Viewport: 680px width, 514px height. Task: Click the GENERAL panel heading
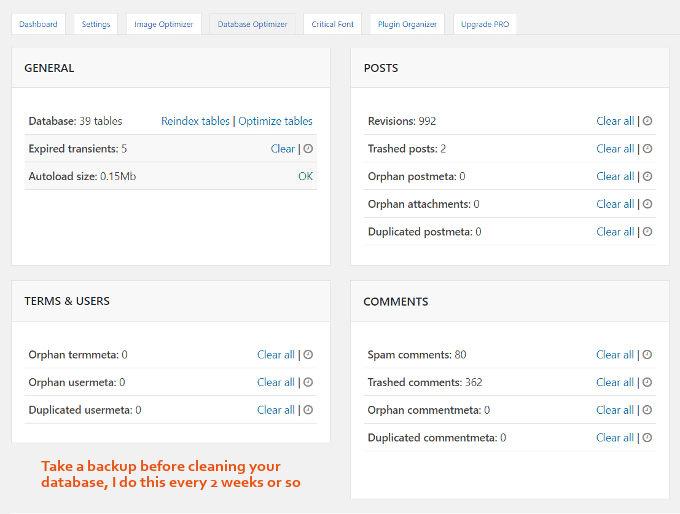click(49, 68)
